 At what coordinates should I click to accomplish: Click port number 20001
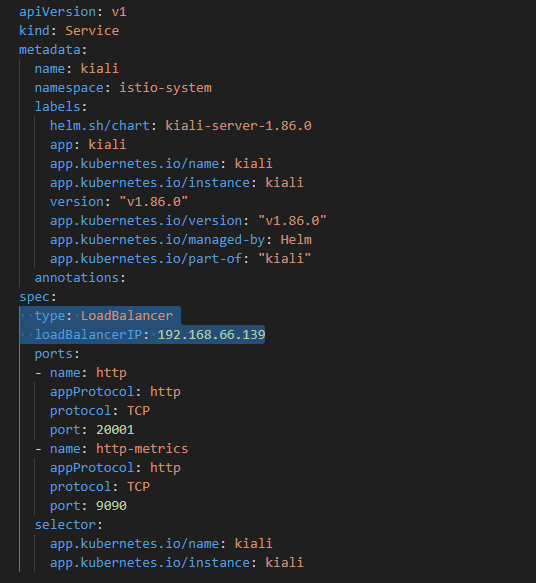pos(115,430)
